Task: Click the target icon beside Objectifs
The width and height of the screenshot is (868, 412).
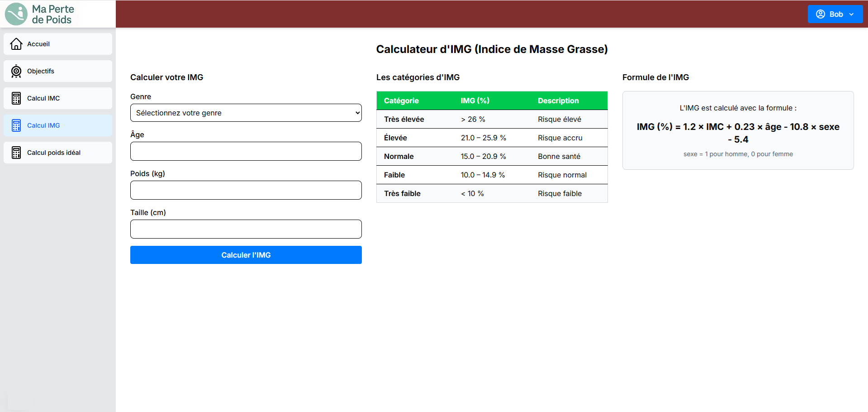Action: 16,71
